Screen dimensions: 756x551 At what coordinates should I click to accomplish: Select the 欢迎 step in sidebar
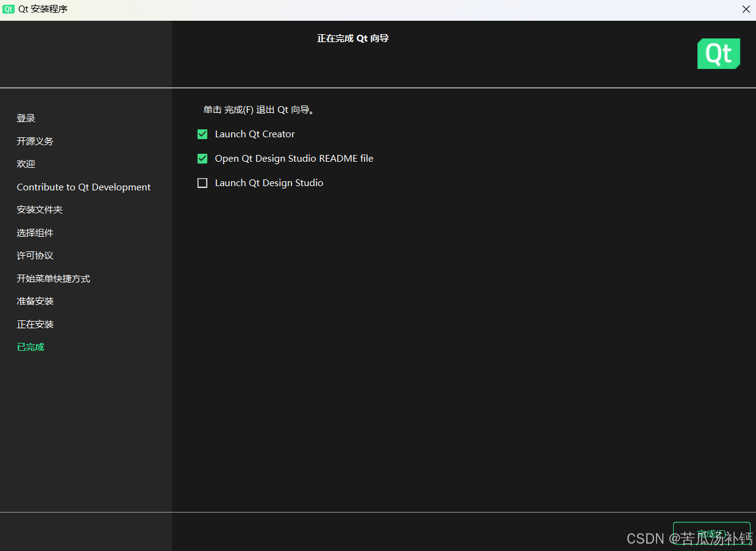coord(26,164)
